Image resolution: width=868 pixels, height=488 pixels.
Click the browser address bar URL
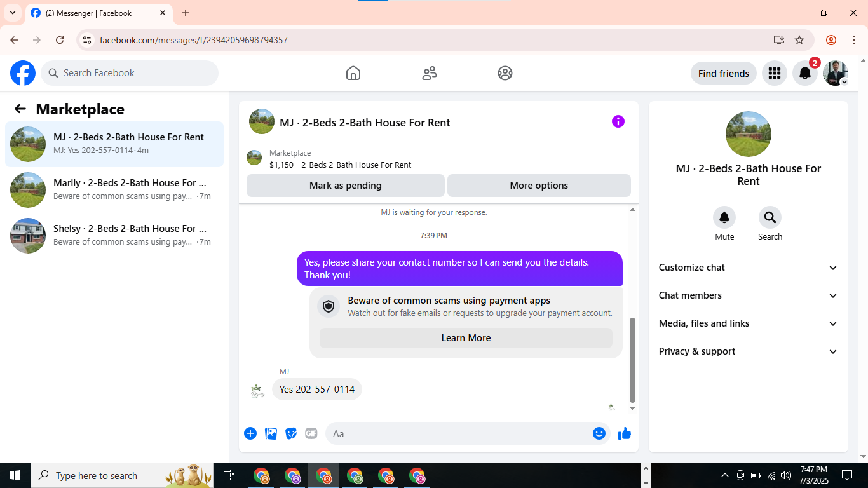pyautogui.click(x=194, y=40)
